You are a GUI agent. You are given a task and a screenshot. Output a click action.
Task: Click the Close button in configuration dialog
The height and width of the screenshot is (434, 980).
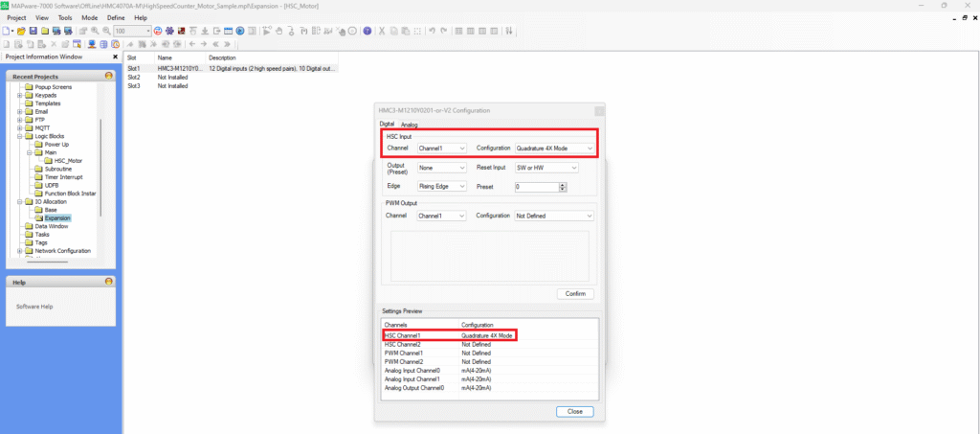575,412
